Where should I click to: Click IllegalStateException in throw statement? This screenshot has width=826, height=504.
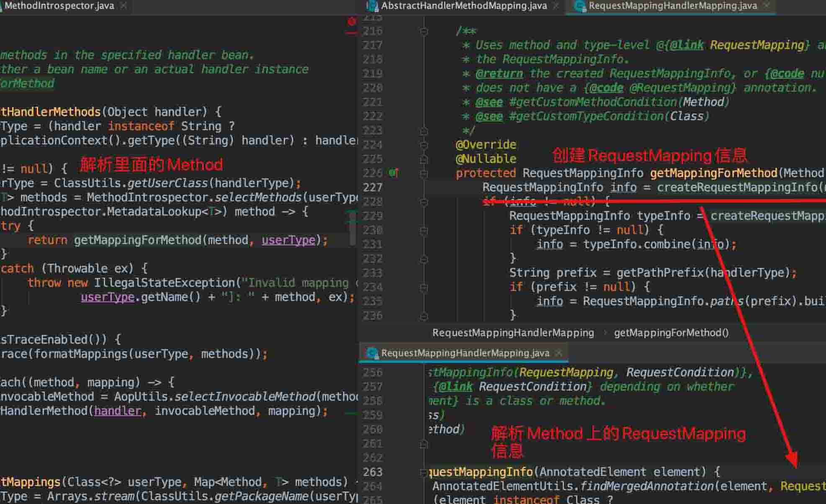(x=165, y=283)
